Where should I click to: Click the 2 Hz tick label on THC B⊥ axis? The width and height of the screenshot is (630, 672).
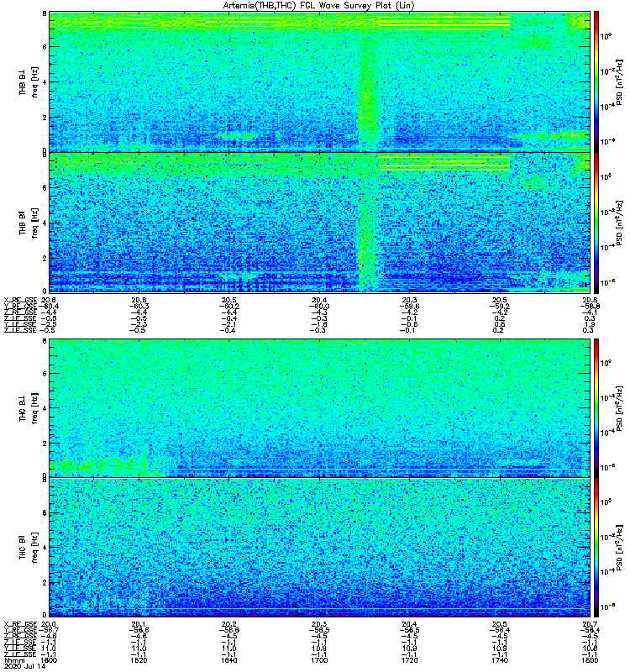(45, 444)
